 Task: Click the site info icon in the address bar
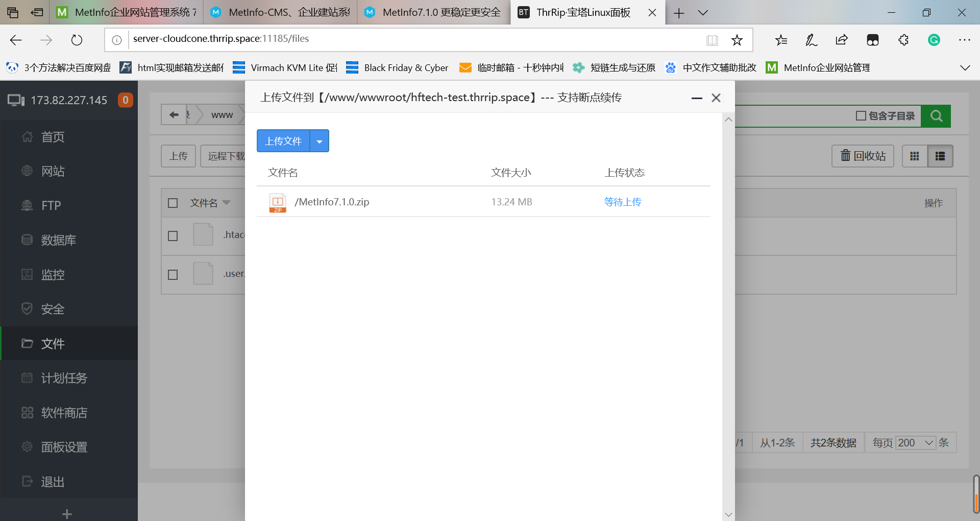tap(117, 40)
